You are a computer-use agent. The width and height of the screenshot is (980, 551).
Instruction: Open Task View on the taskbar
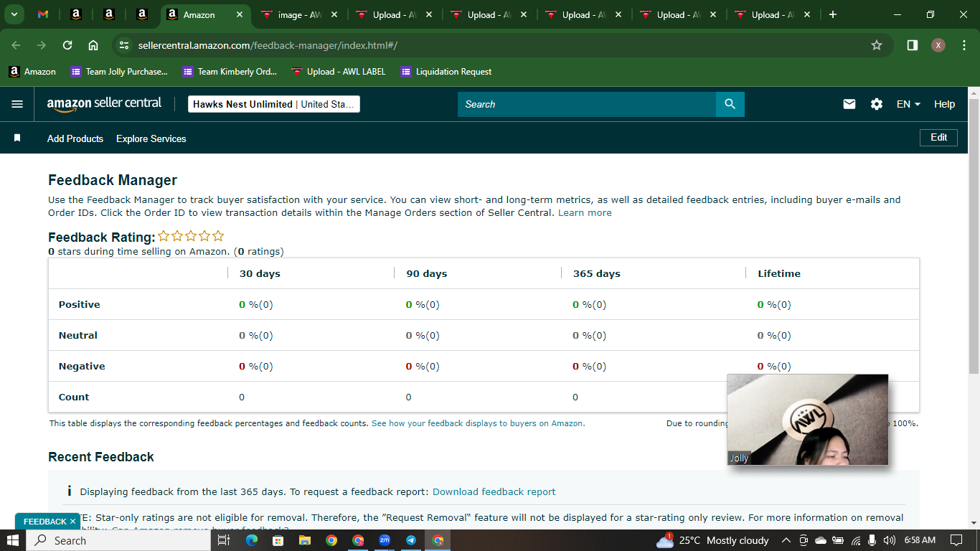(223, 540)
